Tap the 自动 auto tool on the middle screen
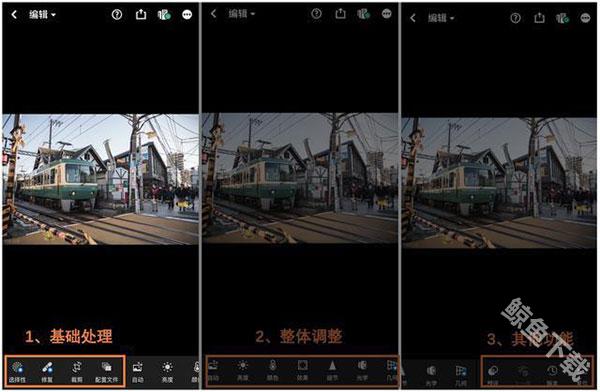Screen dimensions: 600x392 (x=214, y=371)
